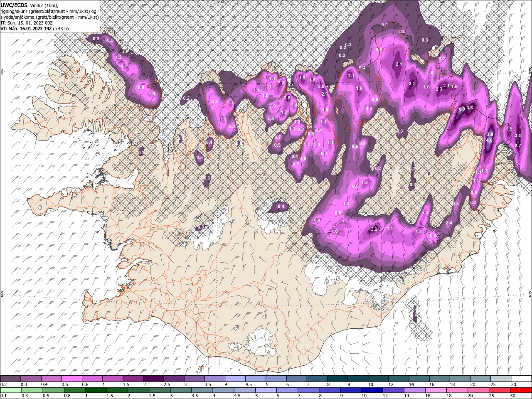Click the '(+43 h)' forecast offset text
The width and height of the screenshot is (532, 399).
point(61,29)
